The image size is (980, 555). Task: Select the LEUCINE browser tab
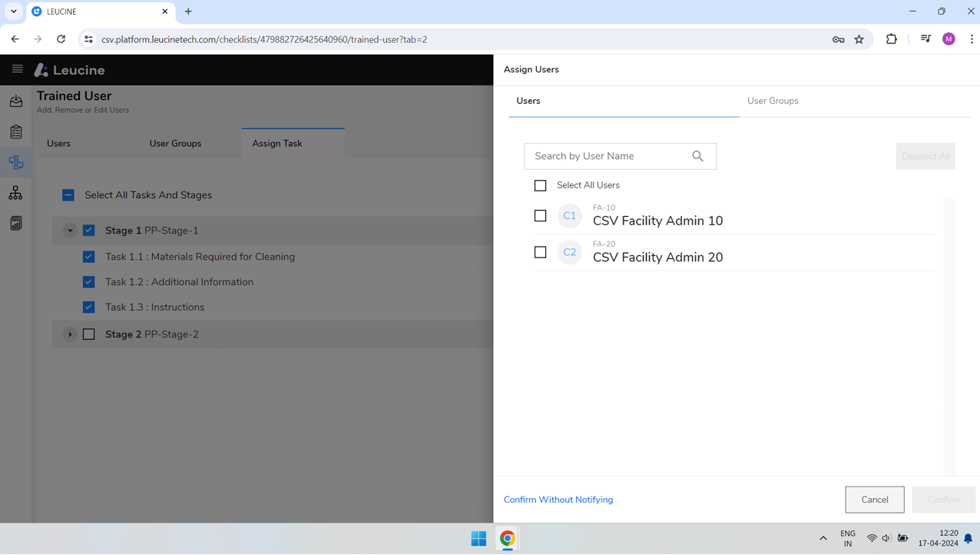(100, 12)
